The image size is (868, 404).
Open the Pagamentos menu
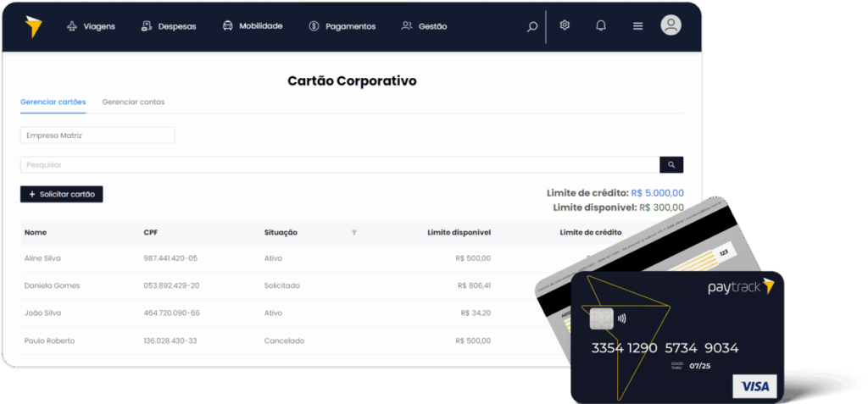coord(342,26)
